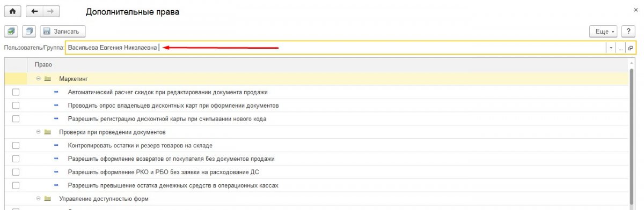
Task: Navigate forward with the right arrow
Action: click(52, 11)
